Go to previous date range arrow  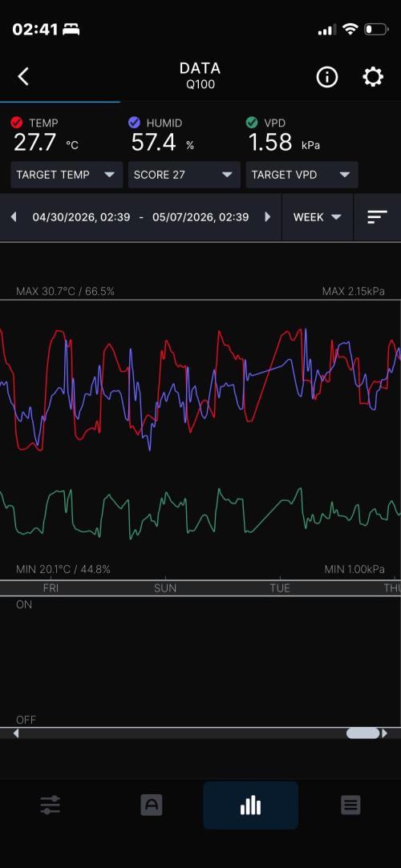[14, 217]
